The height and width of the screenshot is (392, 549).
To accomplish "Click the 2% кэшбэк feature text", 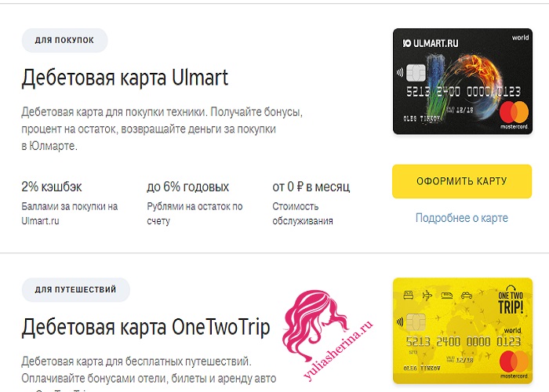I will click(52, 187).
